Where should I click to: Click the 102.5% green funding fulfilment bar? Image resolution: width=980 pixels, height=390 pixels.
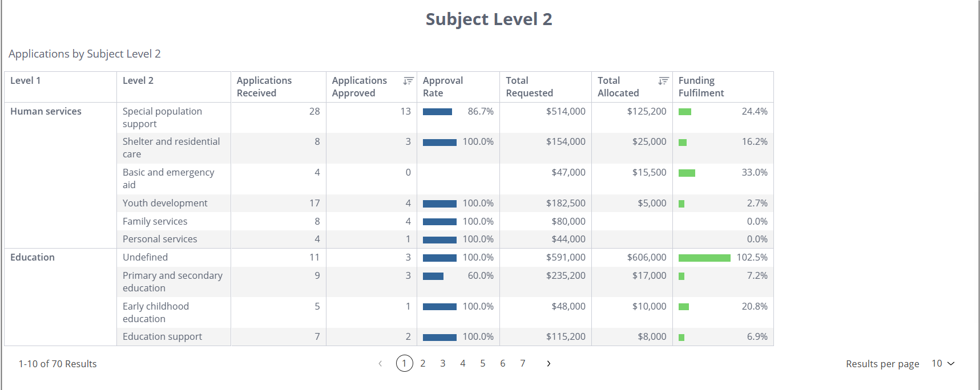pyautogui.click(x=704, y=258)
